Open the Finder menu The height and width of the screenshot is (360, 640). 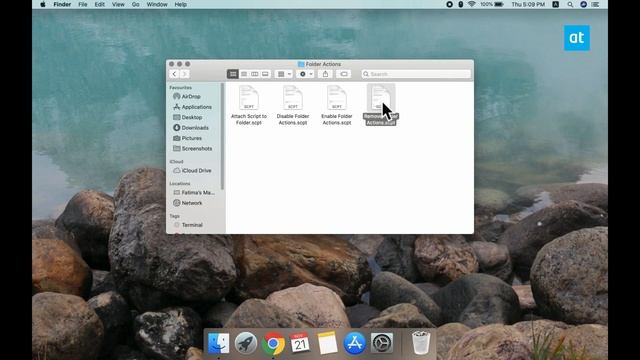pos(62,4)
